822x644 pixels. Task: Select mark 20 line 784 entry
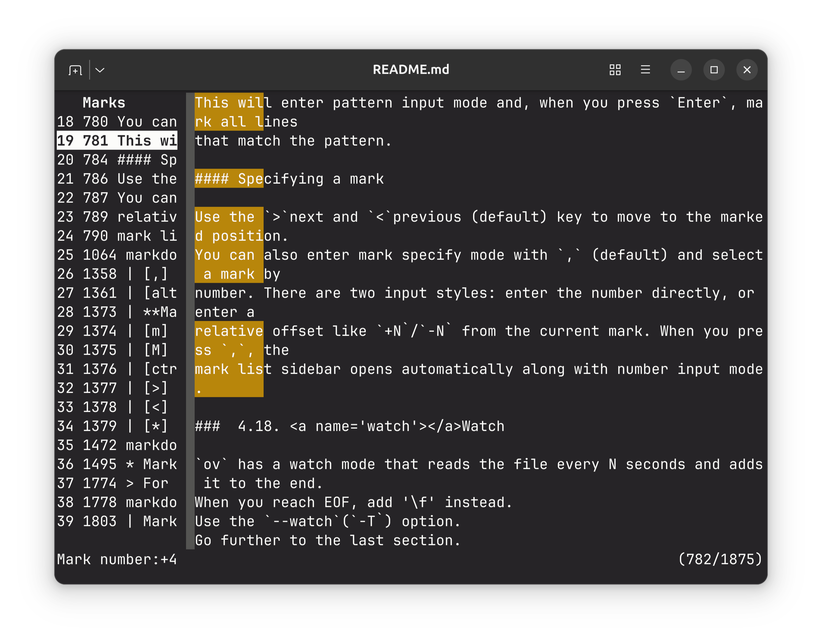[117, 160]
